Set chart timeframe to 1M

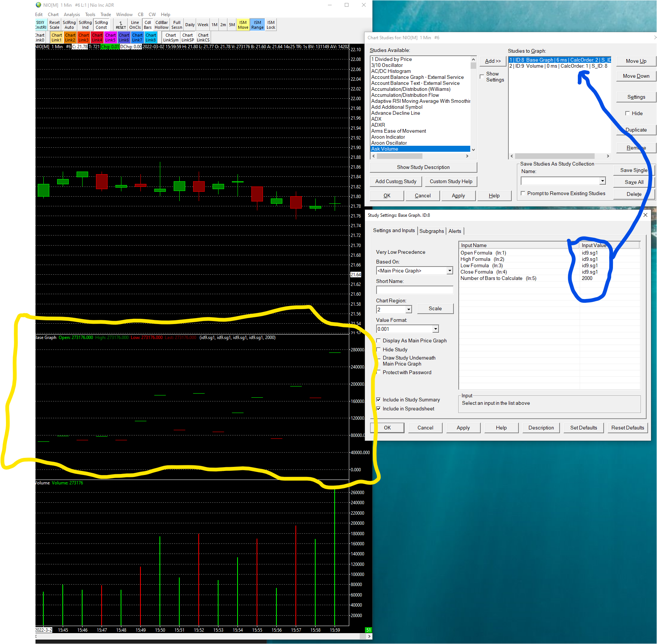pyautogui.click(x=214, y=25)
